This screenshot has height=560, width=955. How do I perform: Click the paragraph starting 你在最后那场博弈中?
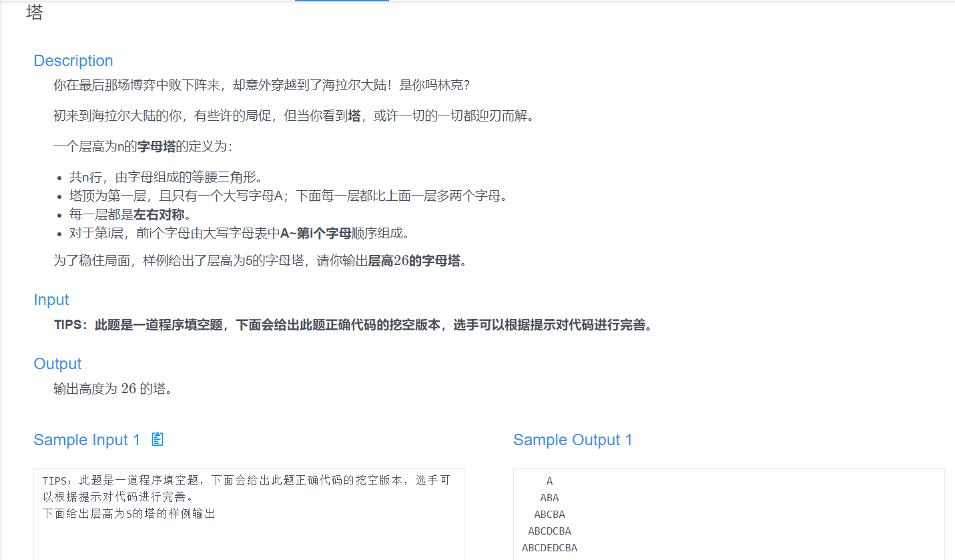[262, 85]
